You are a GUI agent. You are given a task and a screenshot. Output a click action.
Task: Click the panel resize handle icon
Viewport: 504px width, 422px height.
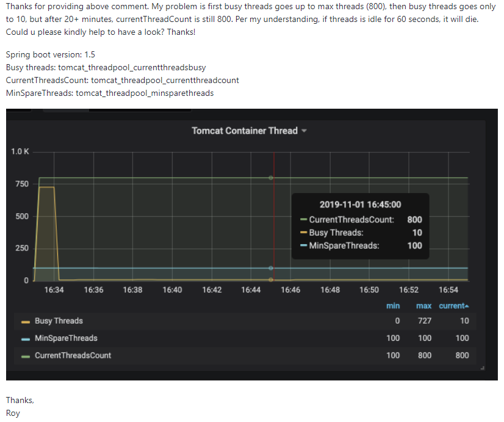[482, 368]
